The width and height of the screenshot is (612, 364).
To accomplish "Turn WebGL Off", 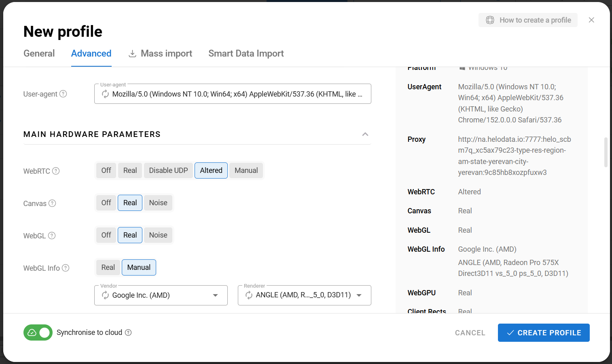I will (106, 235).
